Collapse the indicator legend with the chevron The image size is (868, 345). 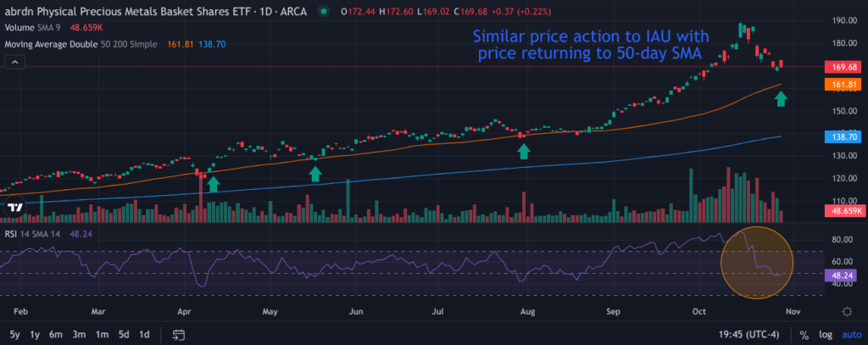pyautogui.click(x=14, y=61)
